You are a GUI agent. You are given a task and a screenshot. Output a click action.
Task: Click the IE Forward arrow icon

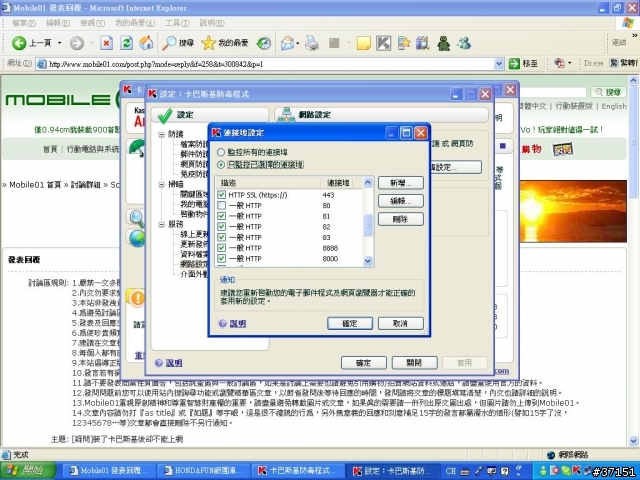click(x=77, y=43)
